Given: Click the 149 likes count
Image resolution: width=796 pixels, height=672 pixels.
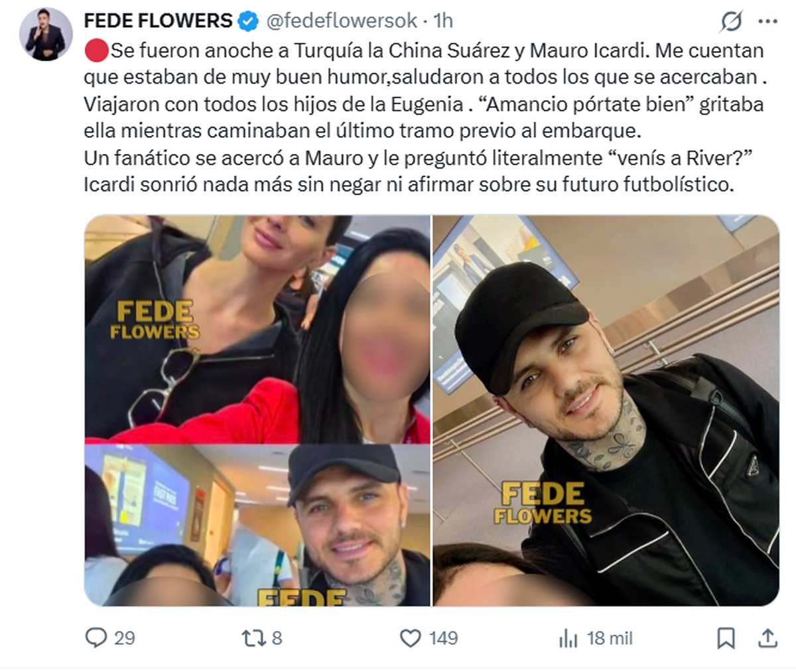Looking at the screenshot, I should 443,638.
